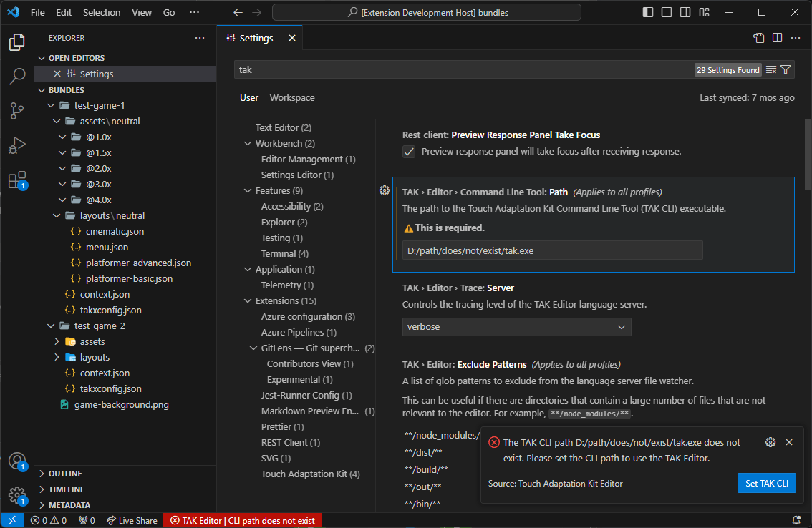Open the Explorer view in activity bar
The width and height of the screenshot is (812, 528).
coord(16,42)
